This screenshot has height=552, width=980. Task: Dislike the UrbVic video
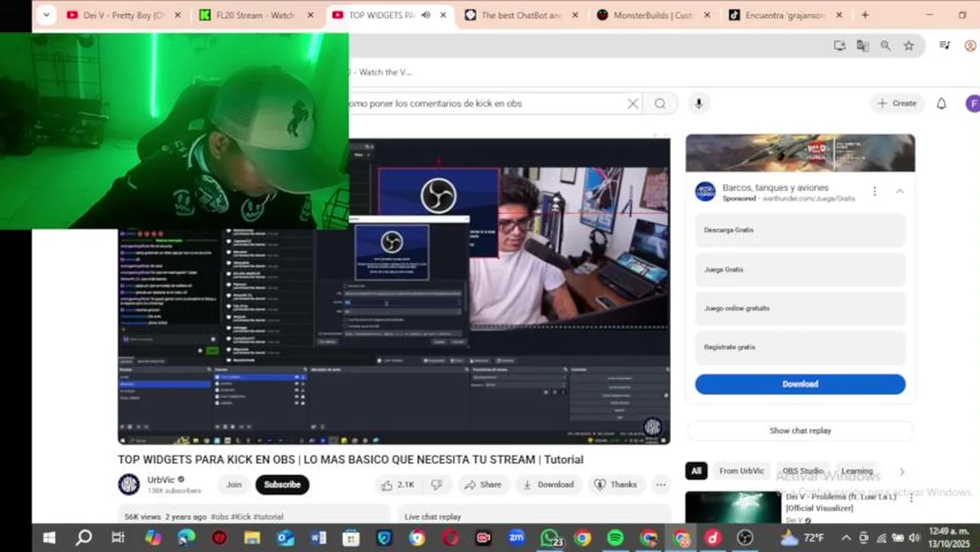click(x=436, y=485)
